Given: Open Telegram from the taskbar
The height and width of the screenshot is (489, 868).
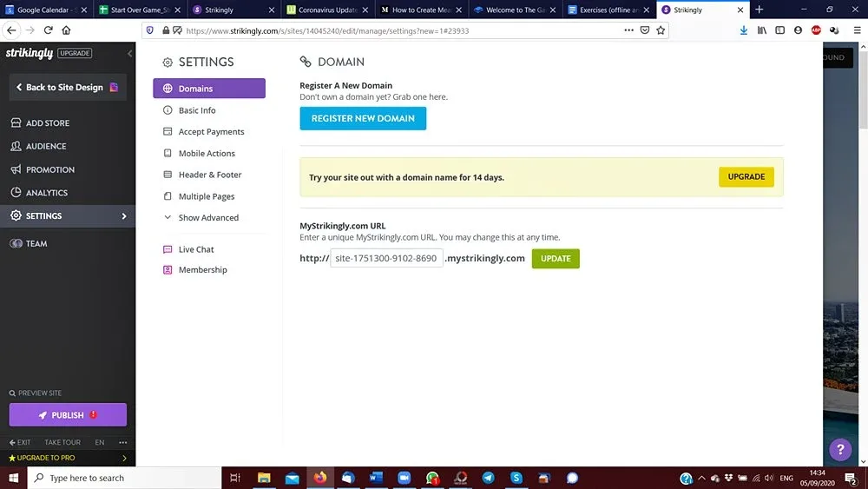Looking at the screenshot, I should 488,478.
